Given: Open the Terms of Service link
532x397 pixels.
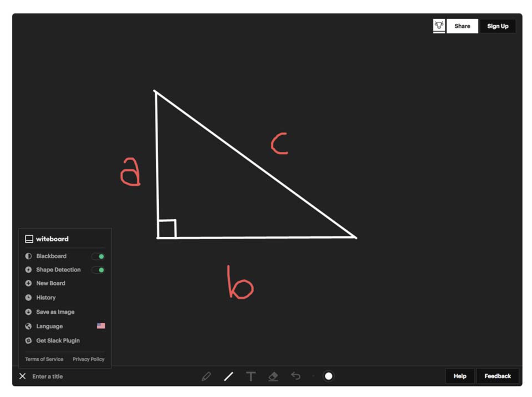Looking at the screenshot, I should (44, 359).
